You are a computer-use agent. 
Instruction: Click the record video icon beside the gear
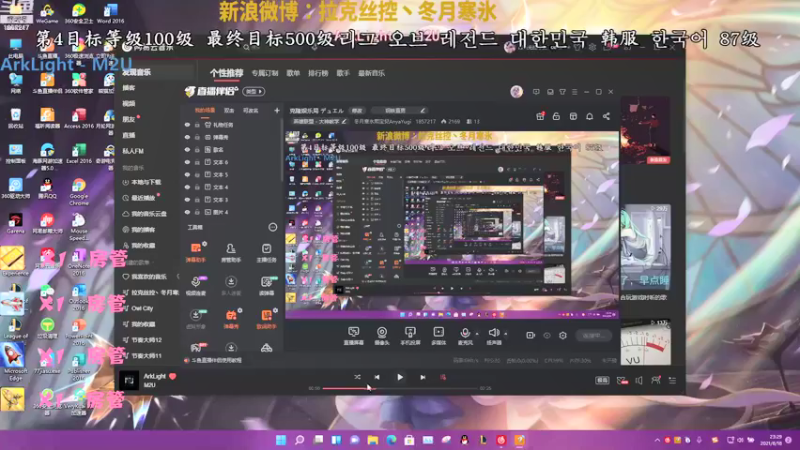531,335
